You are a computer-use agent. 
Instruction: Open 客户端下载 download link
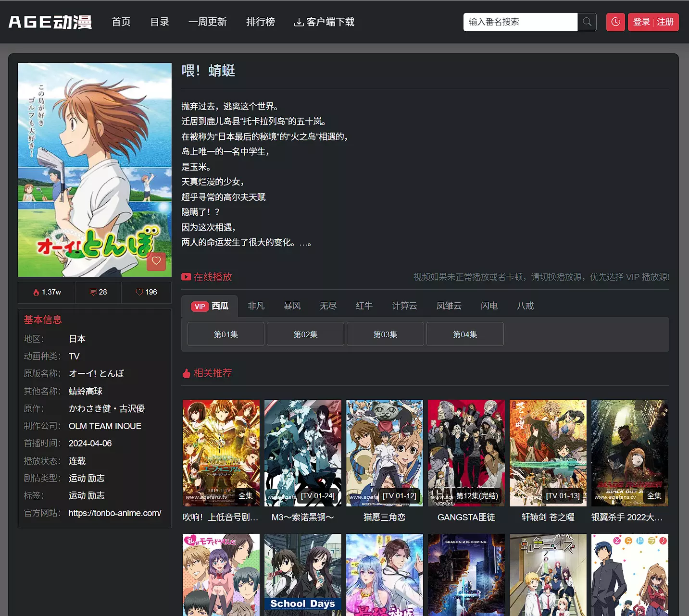pyautogui.click(x=324, y=22)
